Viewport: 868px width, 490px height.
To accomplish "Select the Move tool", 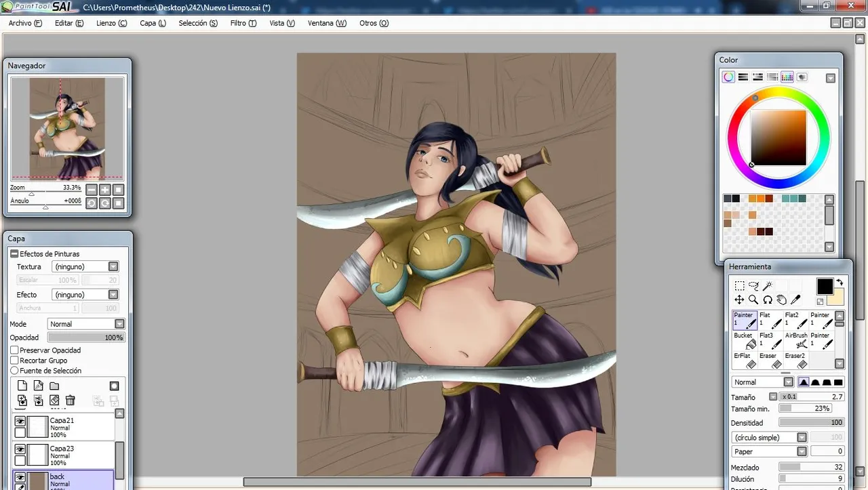I will tap(739, 300).
